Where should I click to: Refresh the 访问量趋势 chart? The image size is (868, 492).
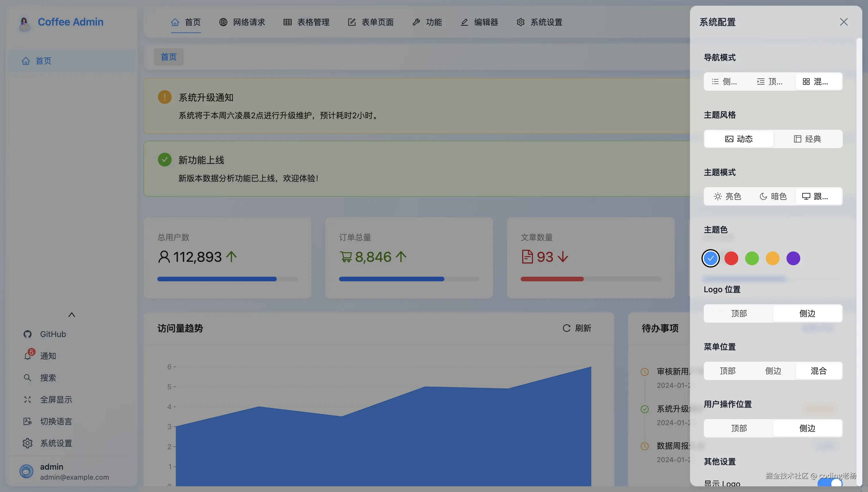pos(577,328)
